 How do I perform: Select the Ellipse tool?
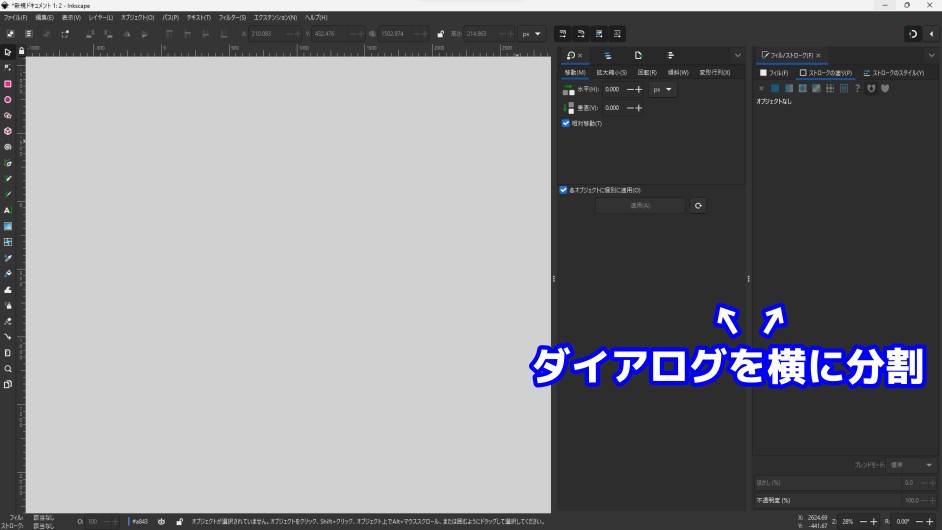(8, 100)
